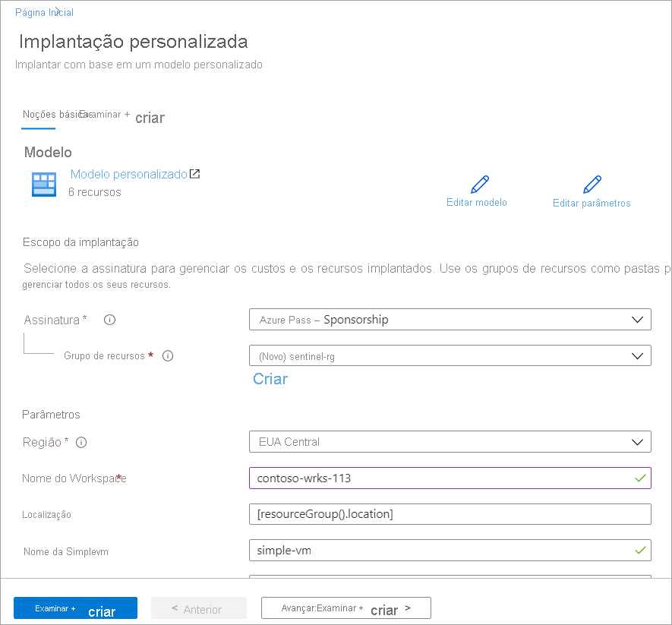Navigate back using Página Inicial breadcrumb

43,12
